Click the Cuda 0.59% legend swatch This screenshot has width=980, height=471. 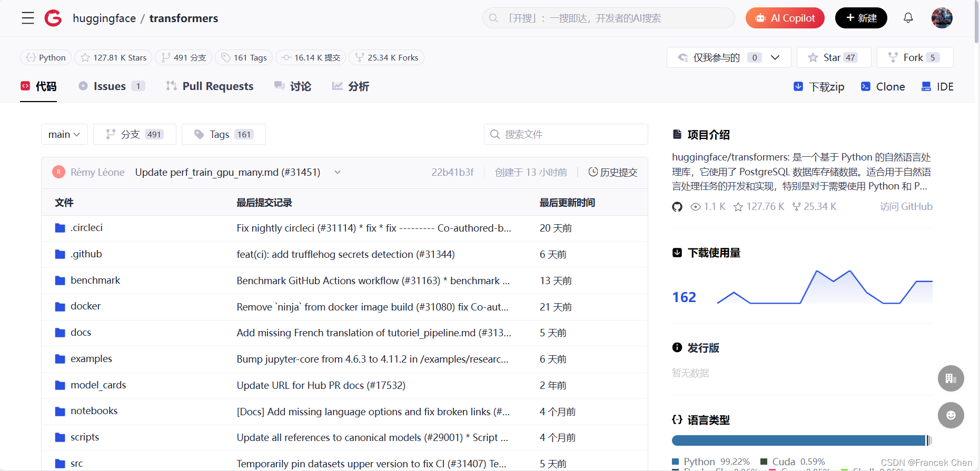coord(764,462)
